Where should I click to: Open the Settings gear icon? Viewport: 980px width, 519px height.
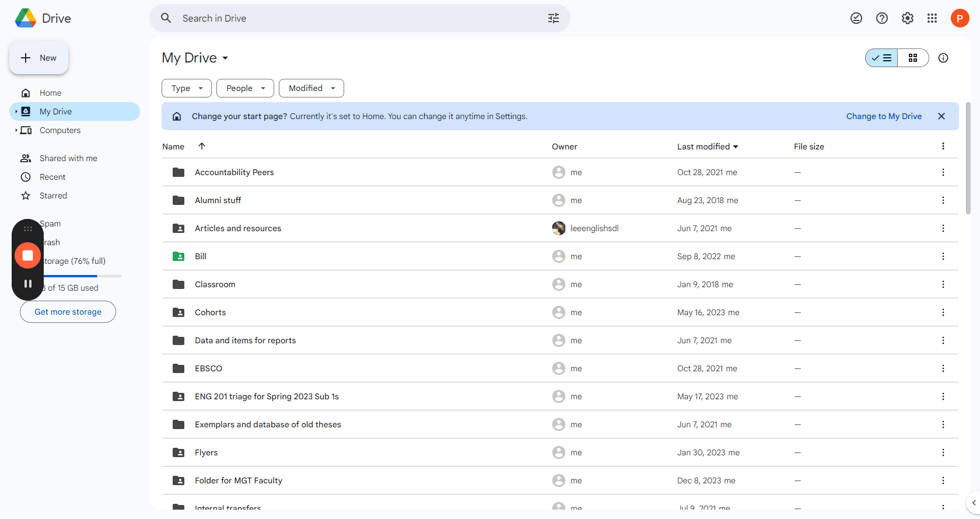point(907,18)
